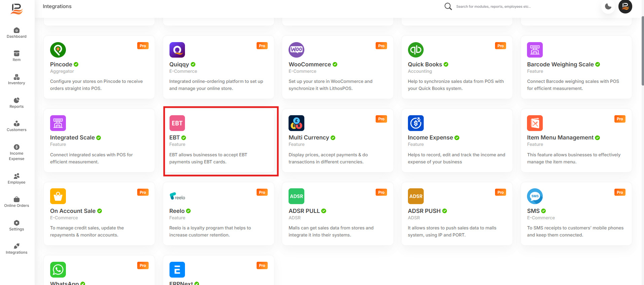Click the Pro badge on Reelo card

click(x=262, y=192)
